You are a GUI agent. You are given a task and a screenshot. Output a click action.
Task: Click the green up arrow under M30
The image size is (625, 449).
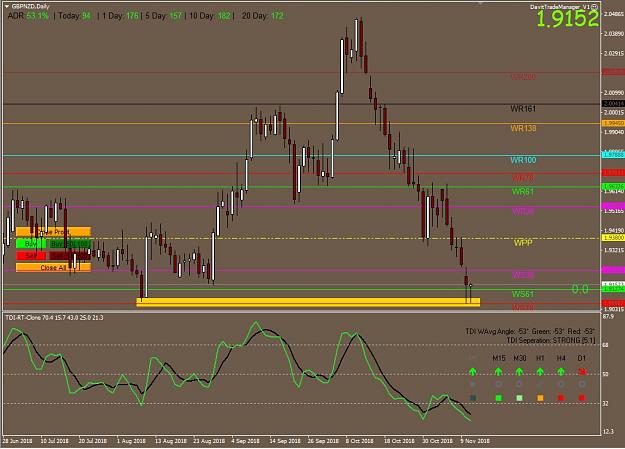(519, 372)
